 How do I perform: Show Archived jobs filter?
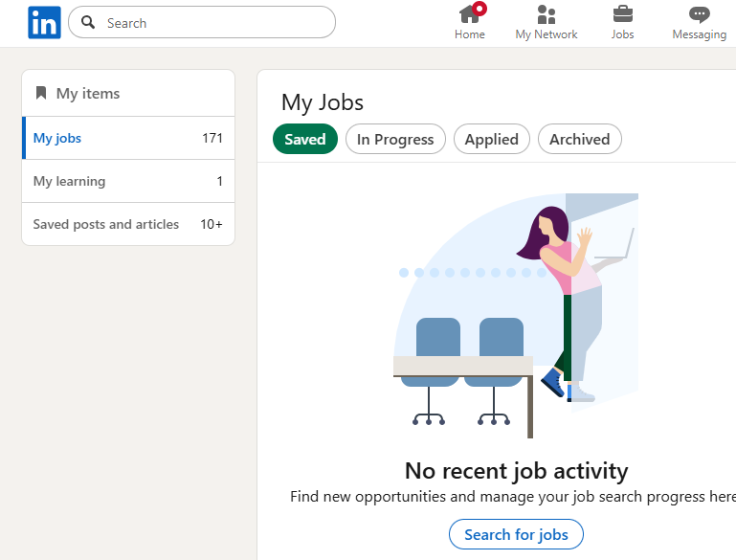pos(579,140)
